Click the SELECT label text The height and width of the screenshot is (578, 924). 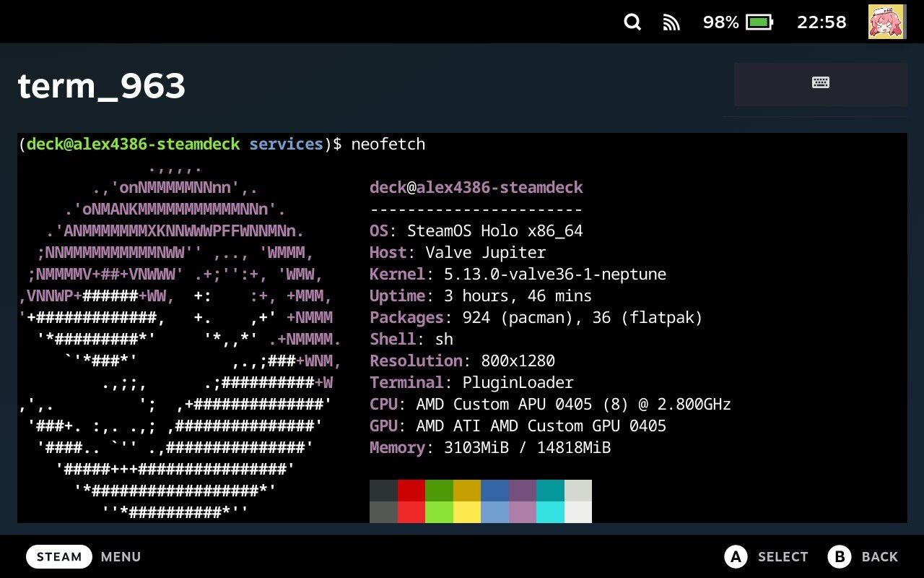coord(783,556)
